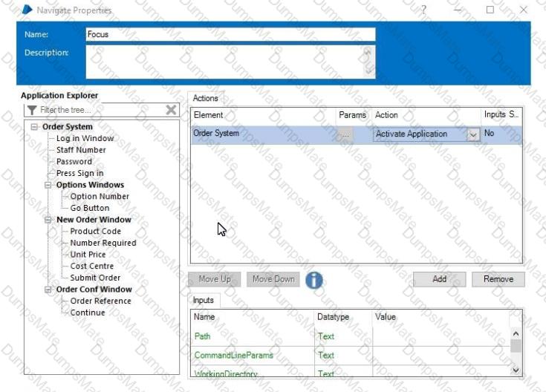Select Unit Price tree item

(x=88, y=255)
